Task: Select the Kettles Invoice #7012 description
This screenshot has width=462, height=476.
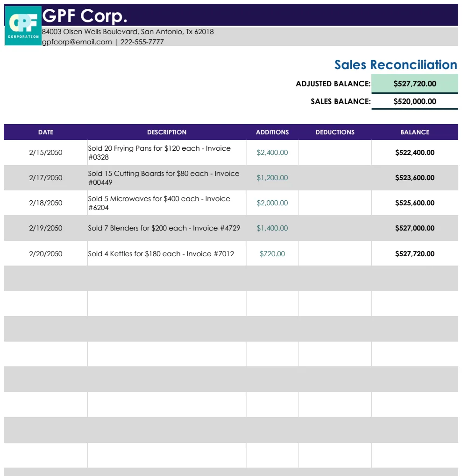Action: point(167,253)
